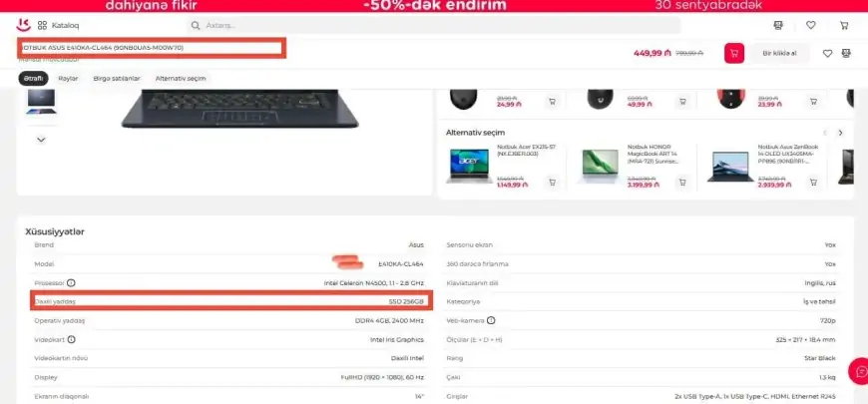Select the Alternativ seçim tab
This screenshot has width=868, height=404.
(x=181, y=79)
